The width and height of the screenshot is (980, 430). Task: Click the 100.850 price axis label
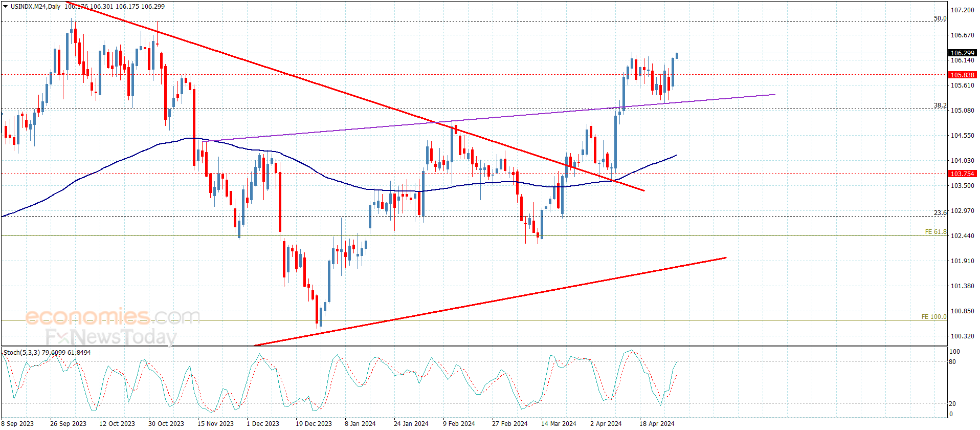point(962,311)
